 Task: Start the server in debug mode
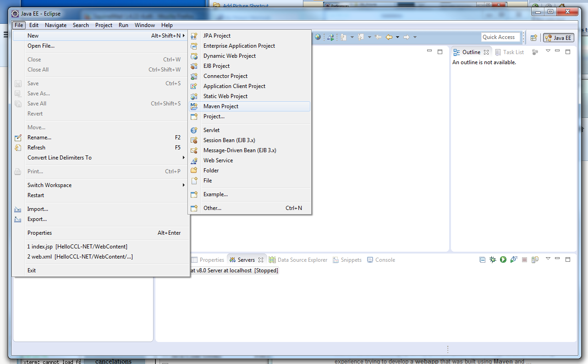(x=493, y=259)
